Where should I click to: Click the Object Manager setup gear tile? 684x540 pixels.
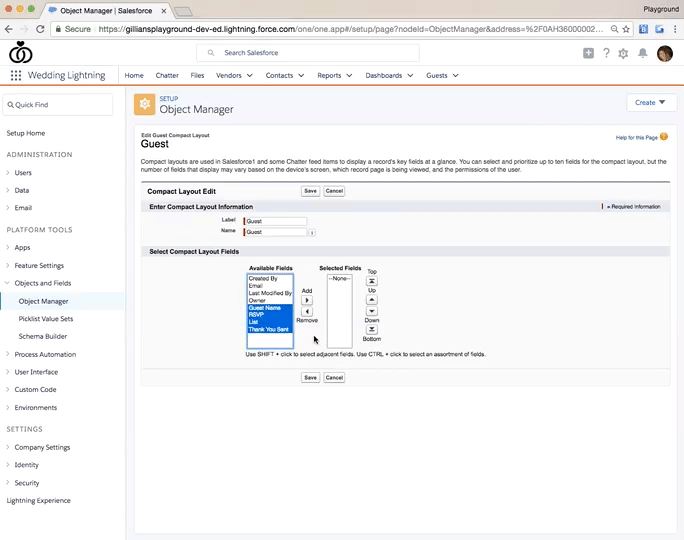(x=144, y=104)
